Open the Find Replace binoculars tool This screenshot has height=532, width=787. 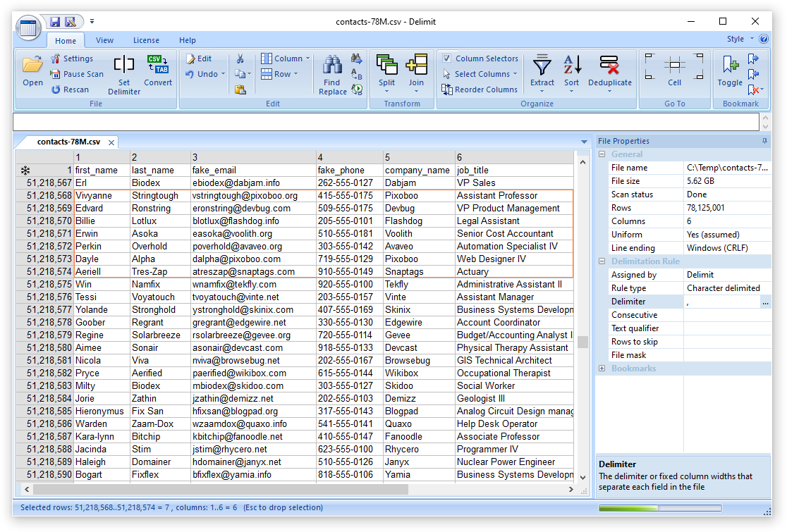332,66
